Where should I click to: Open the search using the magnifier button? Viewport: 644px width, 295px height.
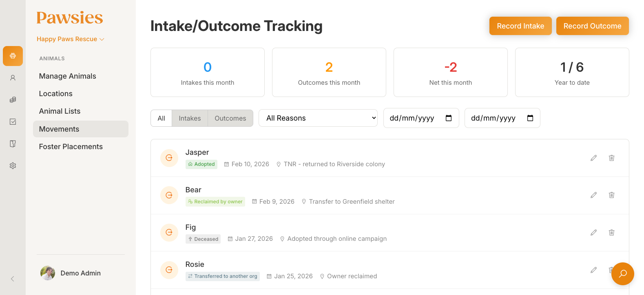coord(622,274)
